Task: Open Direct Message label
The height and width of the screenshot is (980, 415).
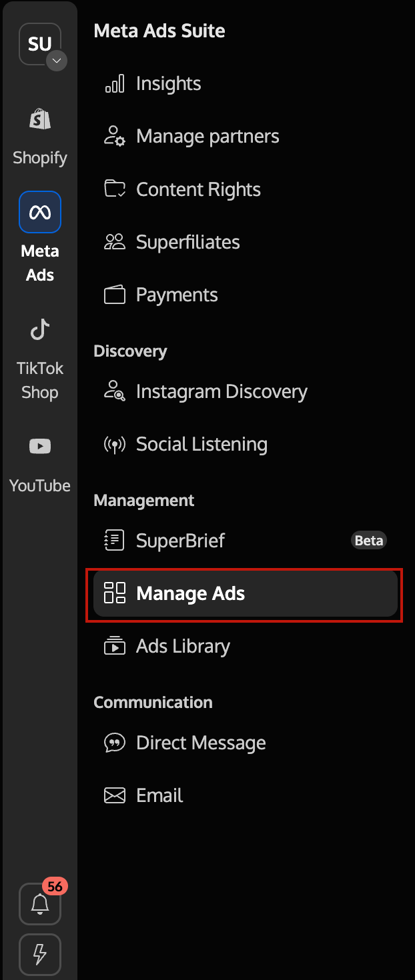Action: coord(201,743)
